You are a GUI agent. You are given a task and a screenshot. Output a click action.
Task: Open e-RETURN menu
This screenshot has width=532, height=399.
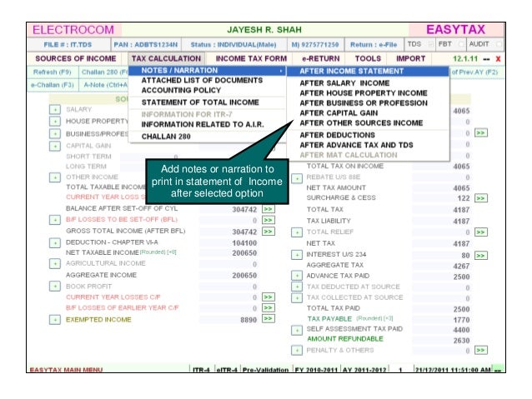click(x=321, y=58)
